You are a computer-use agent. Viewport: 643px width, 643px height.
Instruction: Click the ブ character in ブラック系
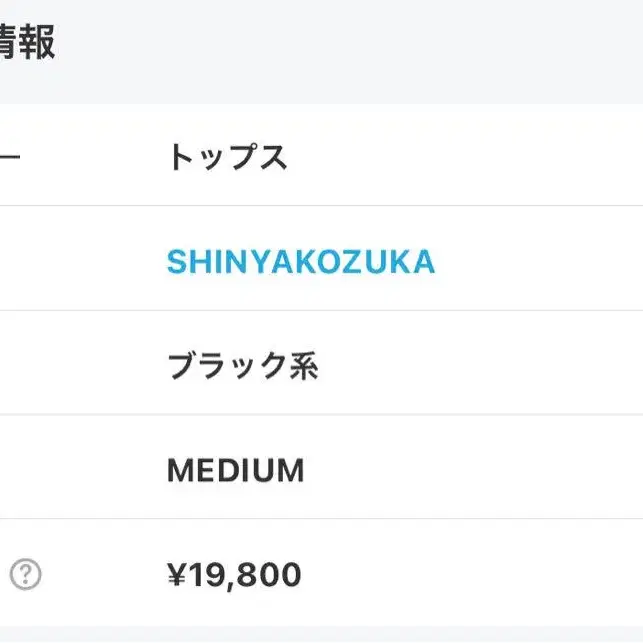[x=182, y=365]
